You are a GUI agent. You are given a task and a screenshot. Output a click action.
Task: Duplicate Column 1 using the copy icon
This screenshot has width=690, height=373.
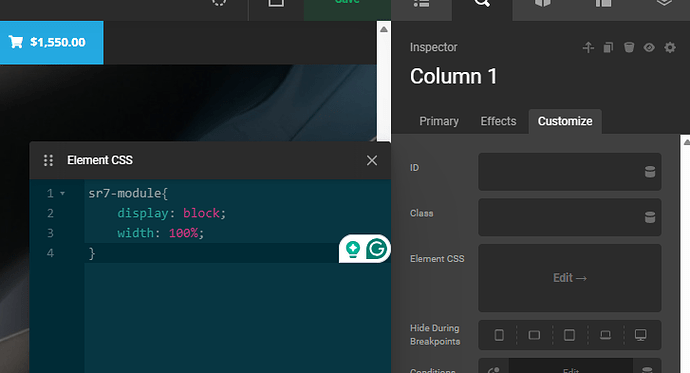608,48
